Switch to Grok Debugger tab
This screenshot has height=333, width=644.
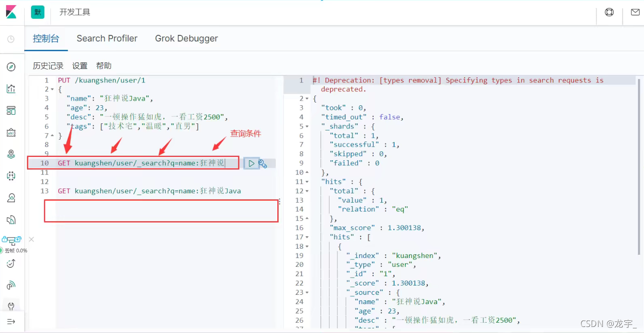186,39
